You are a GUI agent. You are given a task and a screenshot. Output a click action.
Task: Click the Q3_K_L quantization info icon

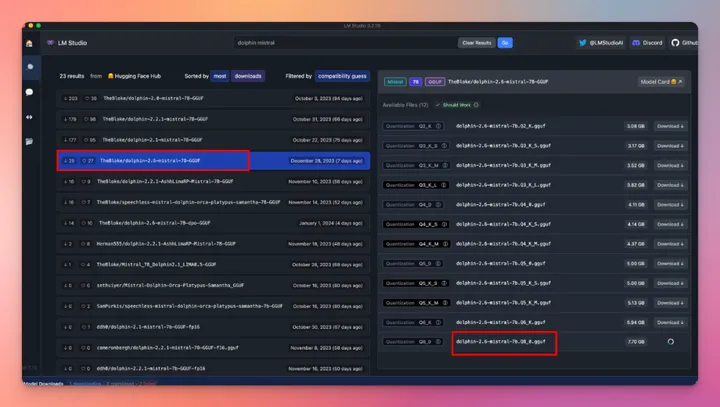tap(444, 185)
